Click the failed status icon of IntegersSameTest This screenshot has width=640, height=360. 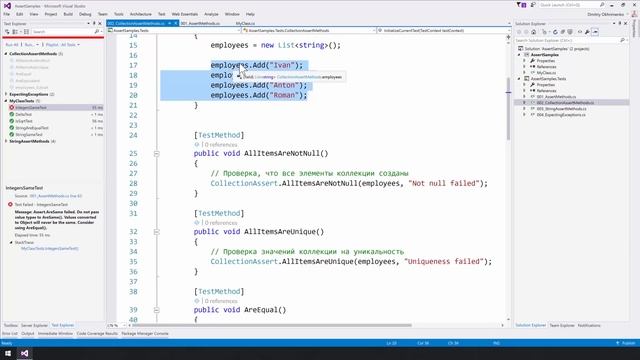[11, 107]
